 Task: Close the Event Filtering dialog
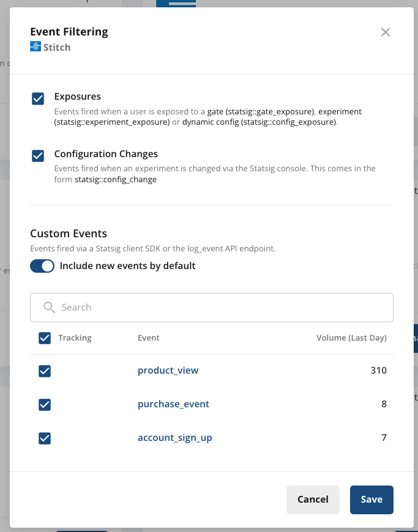386,32
